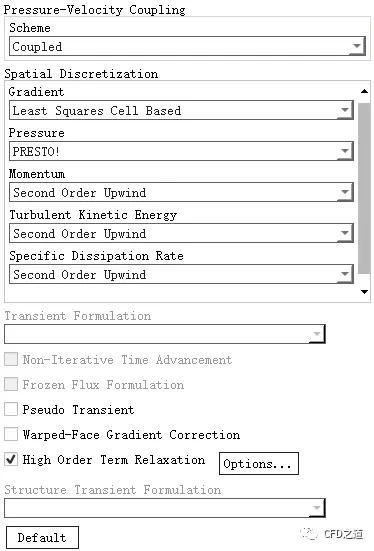Click the Structure Transient Formulation dropdown arrow
Screen dimensions: 374x551
317,508
